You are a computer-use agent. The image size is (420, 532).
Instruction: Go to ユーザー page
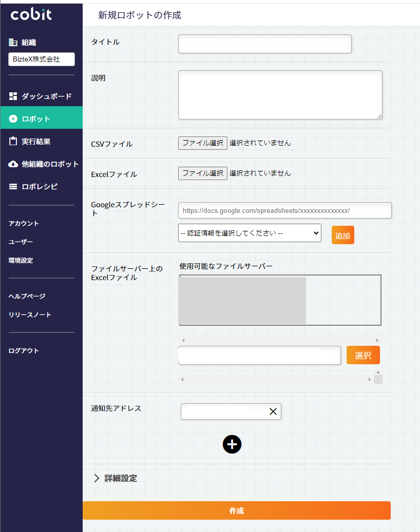click(x=21, y=242)
